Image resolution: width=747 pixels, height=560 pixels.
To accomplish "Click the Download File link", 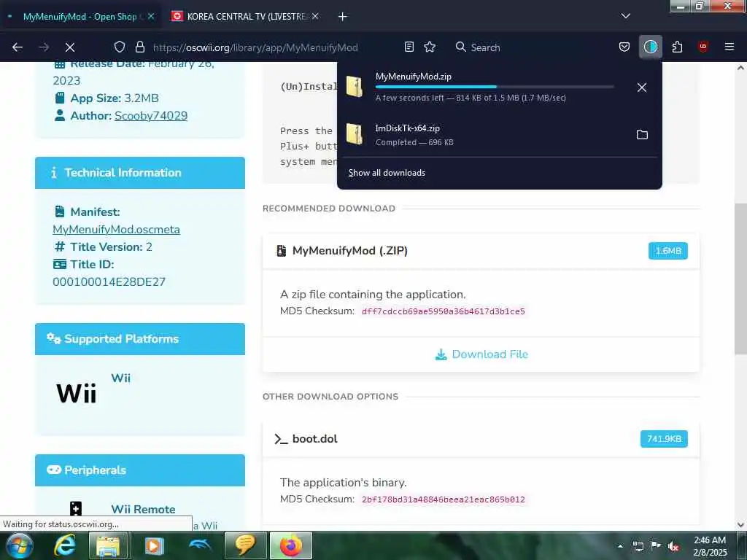I will click(x=481, y=354).
